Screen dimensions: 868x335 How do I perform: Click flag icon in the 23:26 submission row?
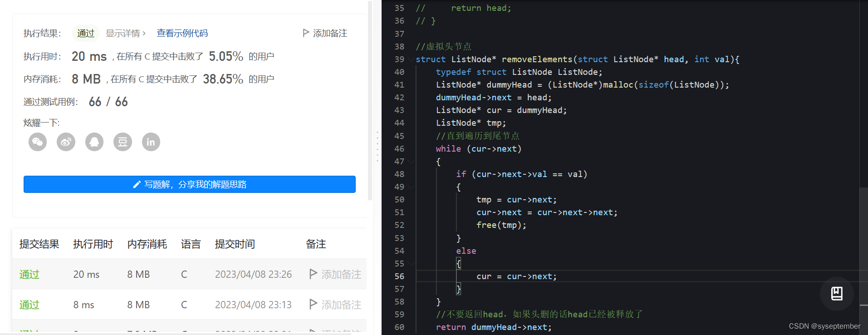click(x=313, y=274)
